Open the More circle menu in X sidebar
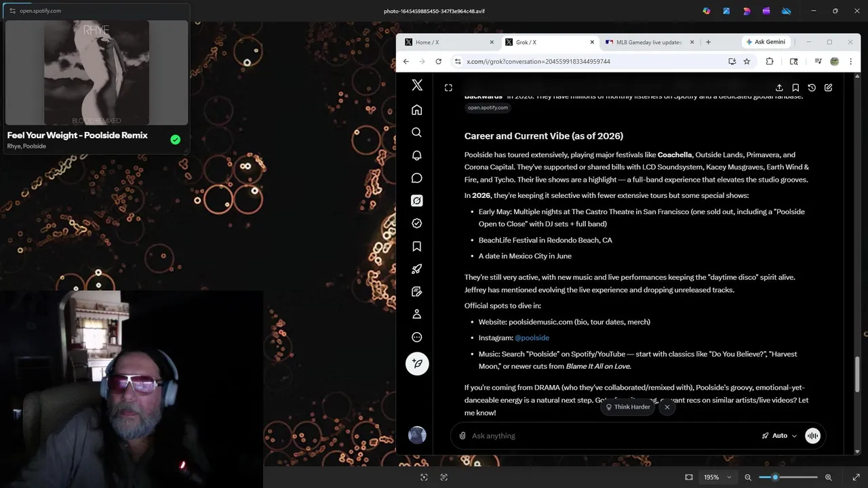This screenshot has width=868, height=488. [x=417, y=337]
